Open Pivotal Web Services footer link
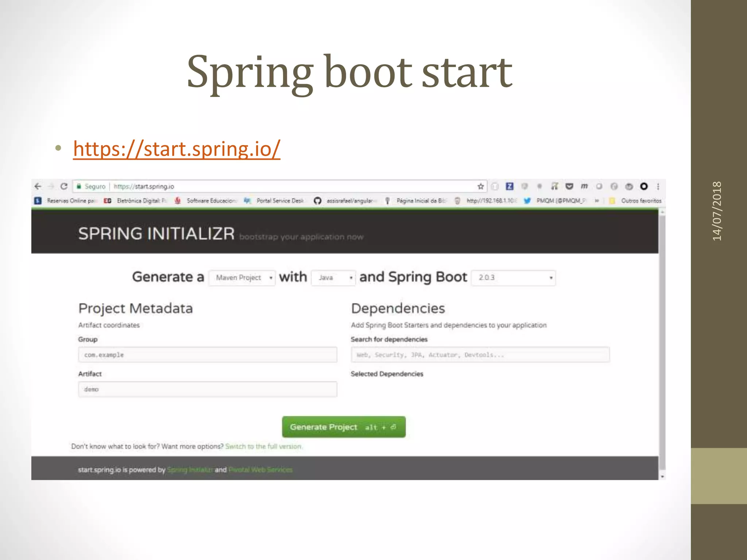 pyautogui.click(x=260, y=470)
